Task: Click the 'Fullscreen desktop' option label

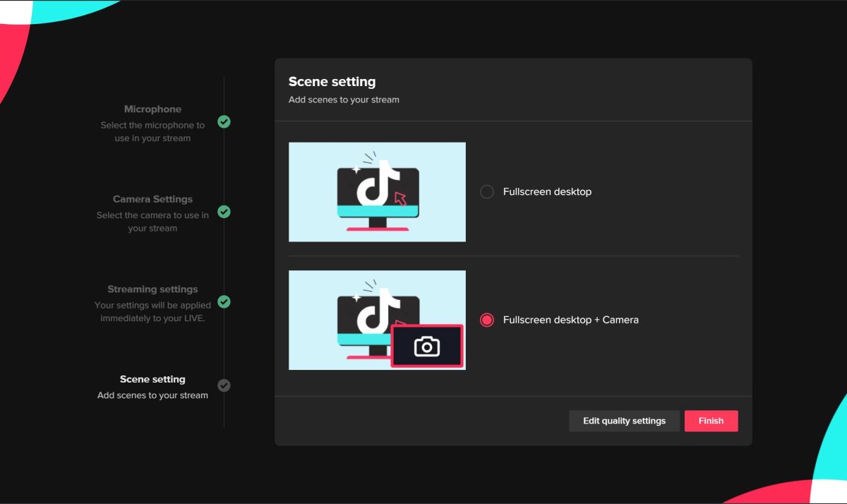Action: 547,192
